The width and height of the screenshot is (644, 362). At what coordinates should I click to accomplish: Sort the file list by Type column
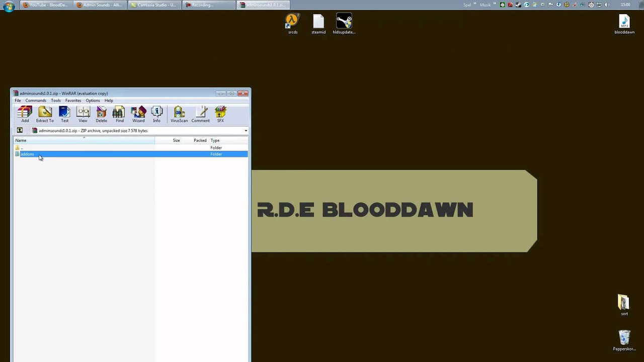(228, 140)
